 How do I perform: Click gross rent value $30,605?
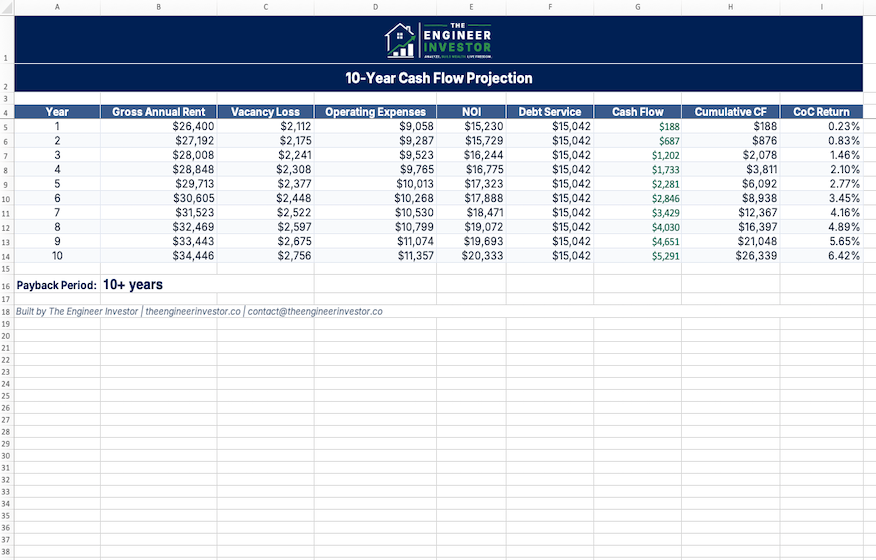pyautogui.click(x=193, y=198)
